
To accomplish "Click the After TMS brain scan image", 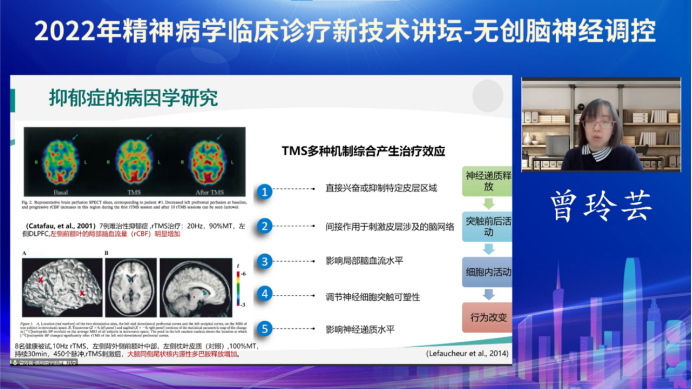I will 208,162.
